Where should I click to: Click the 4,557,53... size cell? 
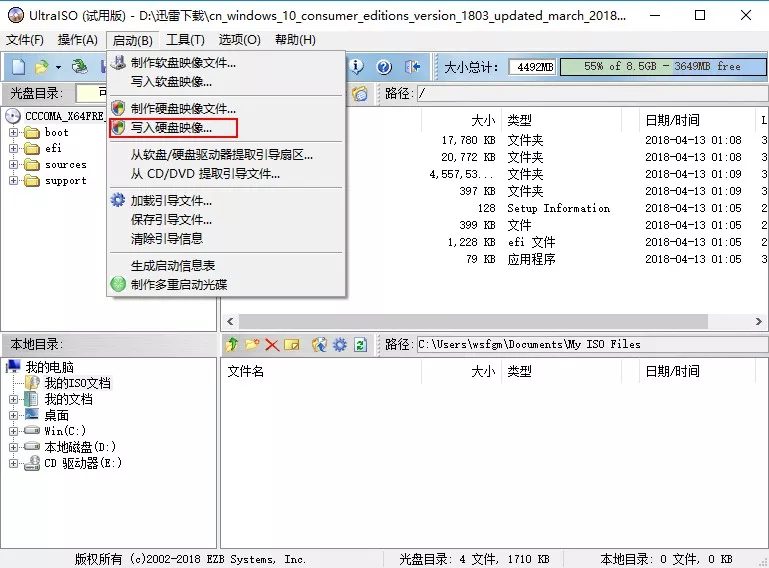461,174
